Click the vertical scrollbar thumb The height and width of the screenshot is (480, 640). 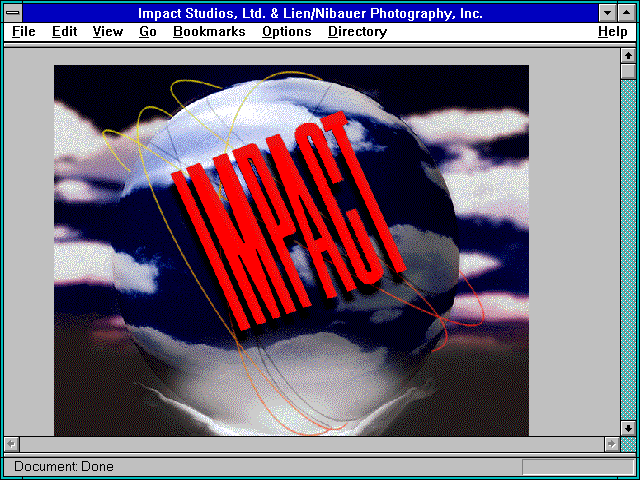click(x=628, y=71)
